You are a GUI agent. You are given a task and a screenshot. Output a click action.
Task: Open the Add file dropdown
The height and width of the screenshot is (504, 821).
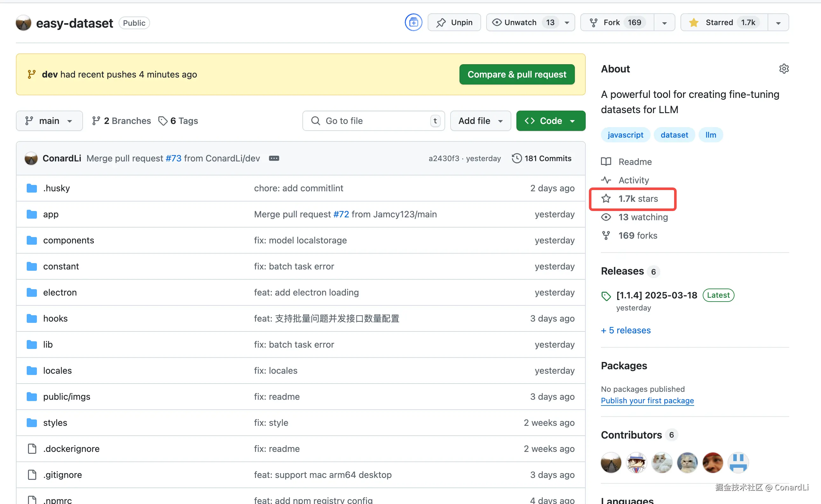click(x=480, y=121)
